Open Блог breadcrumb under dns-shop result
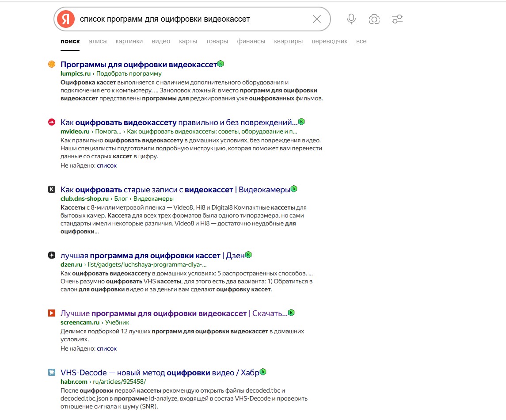506x420 pixels. pyautogui.click(x=121, y=199)
